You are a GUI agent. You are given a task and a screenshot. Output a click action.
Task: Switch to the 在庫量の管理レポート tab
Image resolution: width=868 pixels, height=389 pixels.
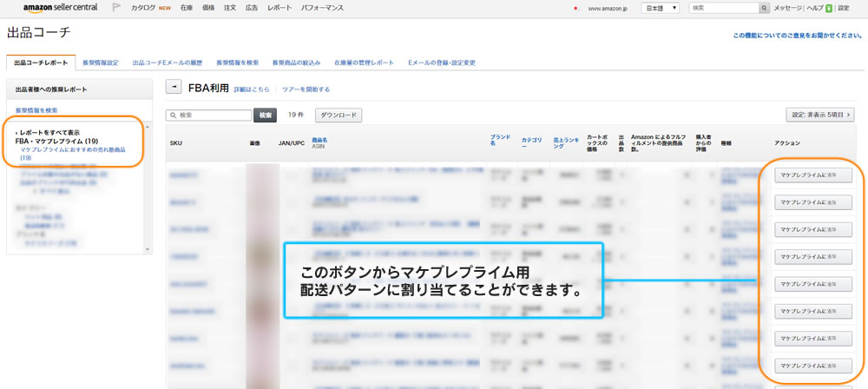coord(364,63)
